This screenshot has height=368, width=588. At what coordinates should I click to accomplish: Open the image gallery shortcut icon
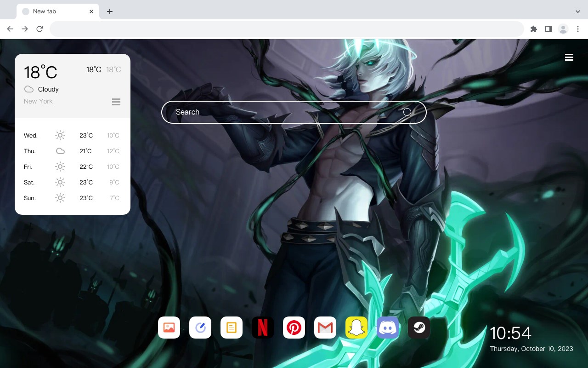[x=169, y=328]
